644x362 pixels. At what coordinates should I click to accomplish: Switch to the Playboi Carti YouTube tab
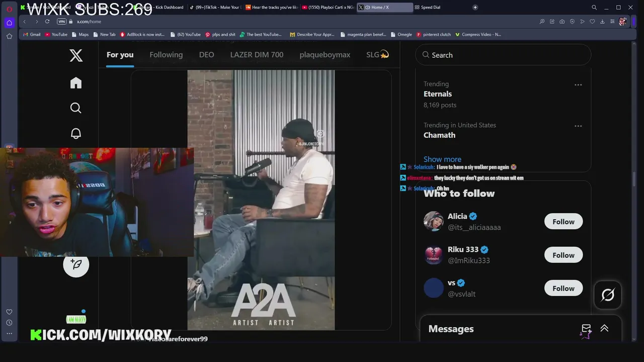coord(329,8)
